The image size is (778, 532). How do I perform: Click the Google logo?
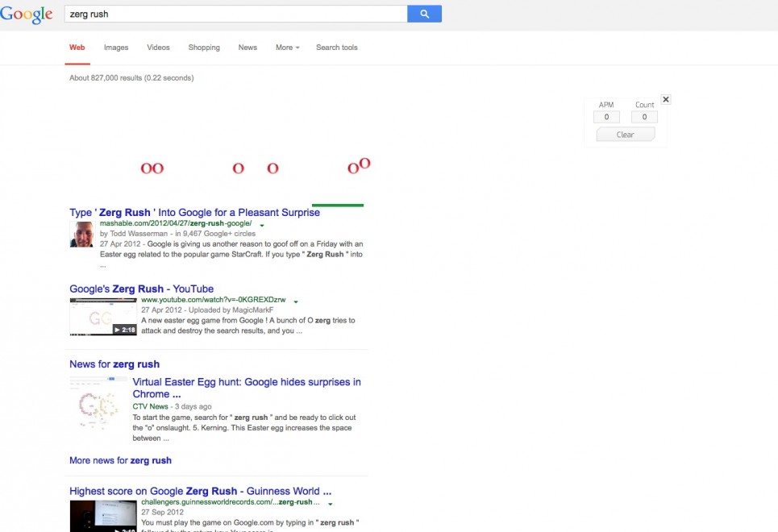click(x=27, y=15)
